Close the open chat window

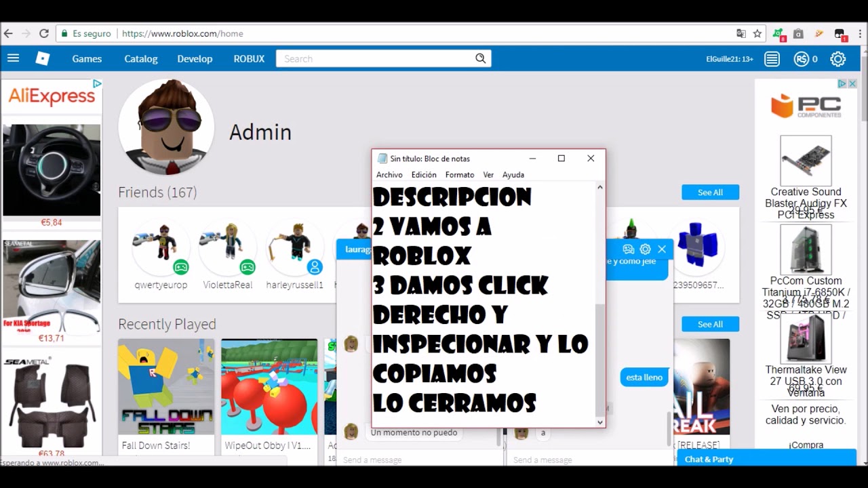tap(662, 249)
